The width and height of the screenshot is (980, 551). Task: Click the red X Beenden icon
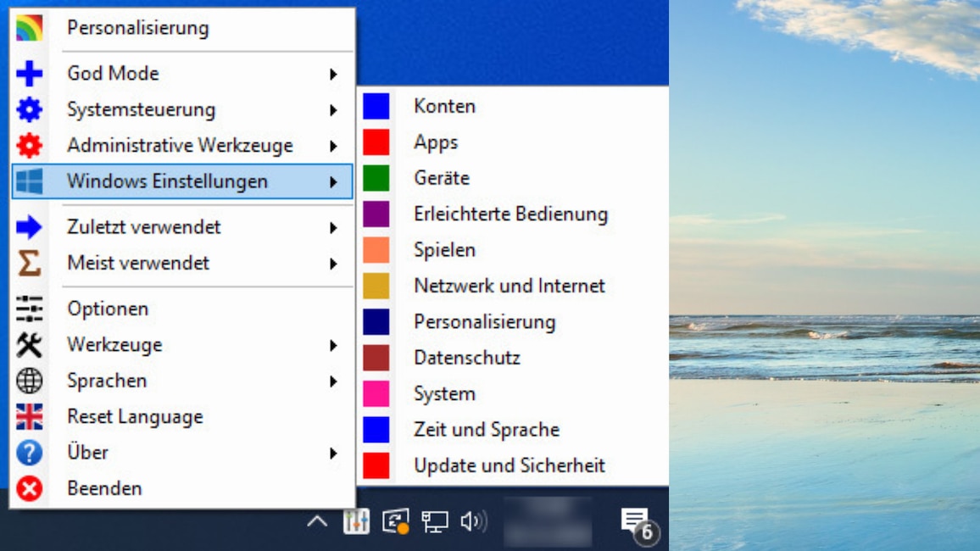pos(30,488)
